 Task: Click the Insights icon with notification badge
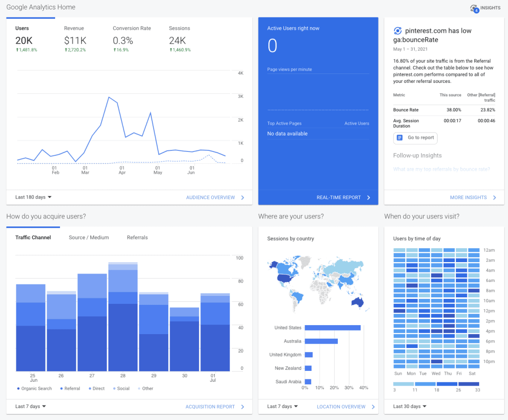pyautogui.click(x=473, y=7)
